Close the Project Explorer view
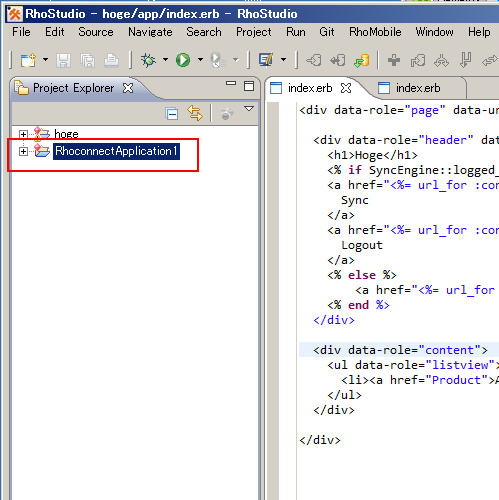The image size is (499, 500). [128, 88]
